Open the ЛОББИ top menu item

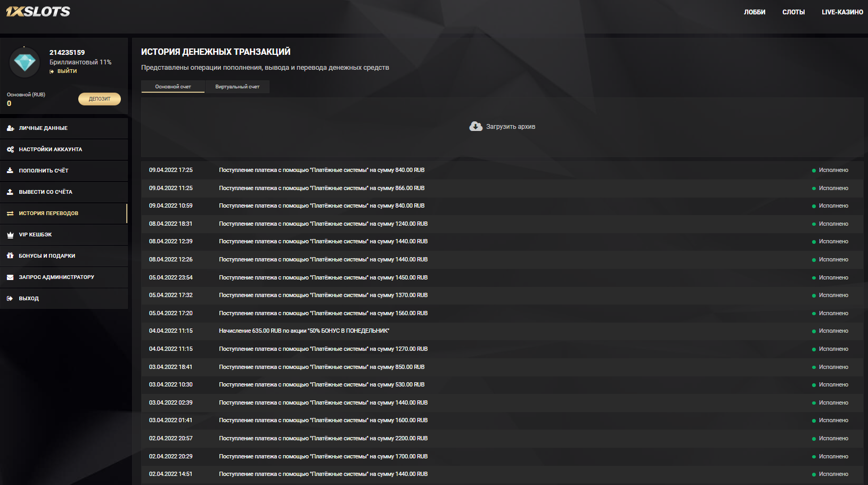755,12
